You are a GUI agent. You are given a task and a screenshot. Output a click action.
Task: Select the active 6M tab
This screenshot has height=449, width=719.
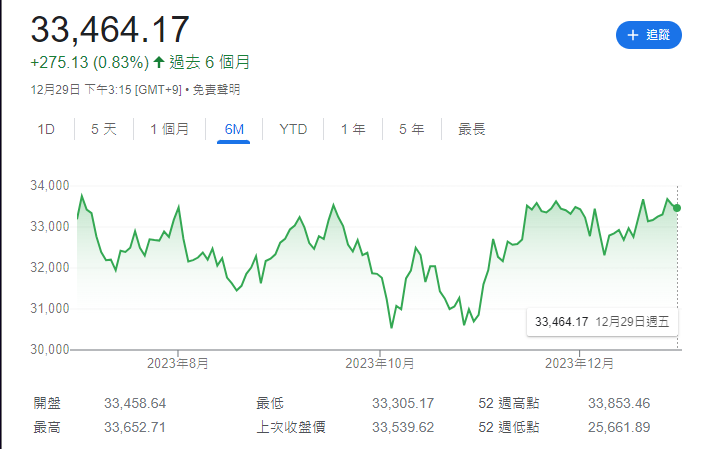234,129
